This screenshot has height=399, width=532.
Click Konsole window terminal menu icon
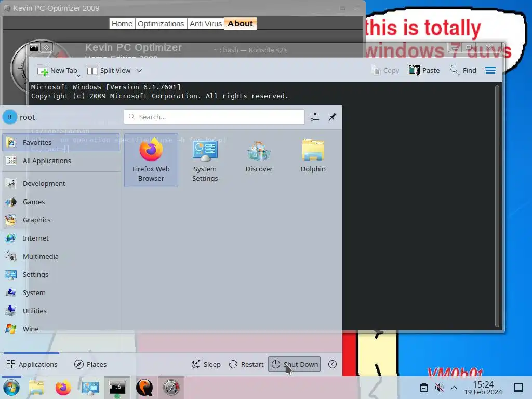click(x=34, y=48)
